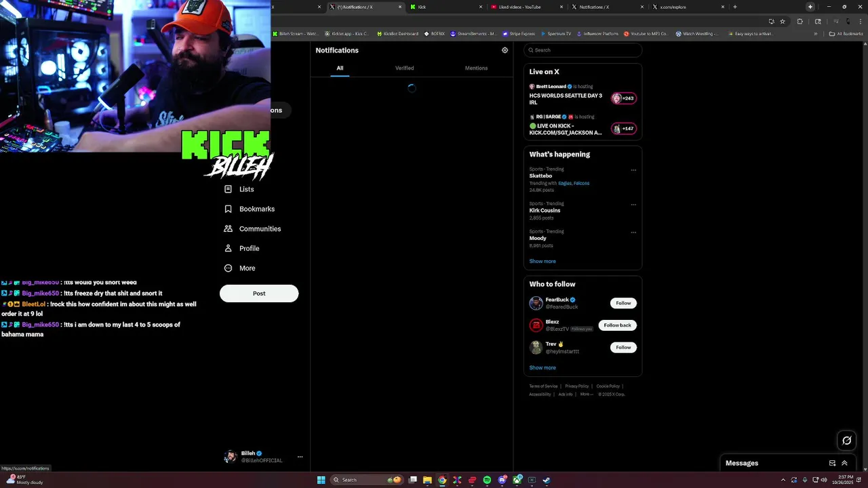Expand footer More menu
The image size is (868, 488).
[x=587, y=394]
